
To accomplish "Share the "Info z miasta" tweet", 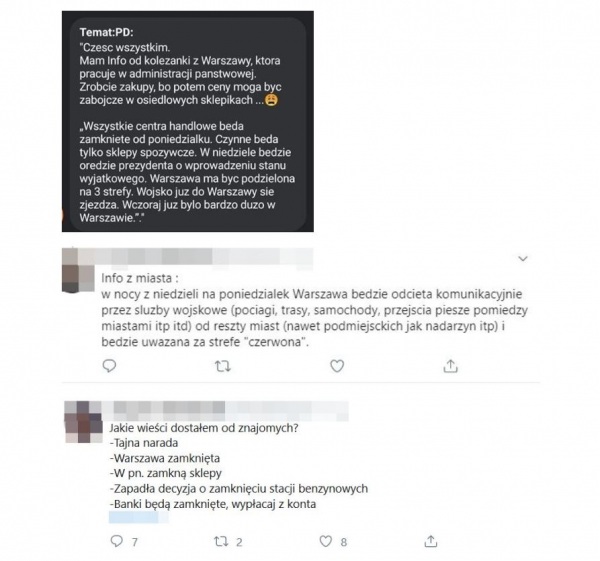I will coord(451,366).
